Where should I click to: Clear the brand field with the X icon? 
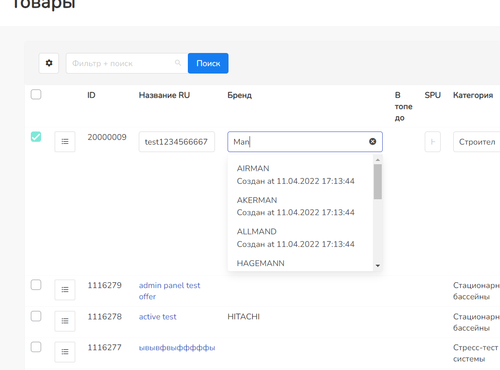[373, 142]
